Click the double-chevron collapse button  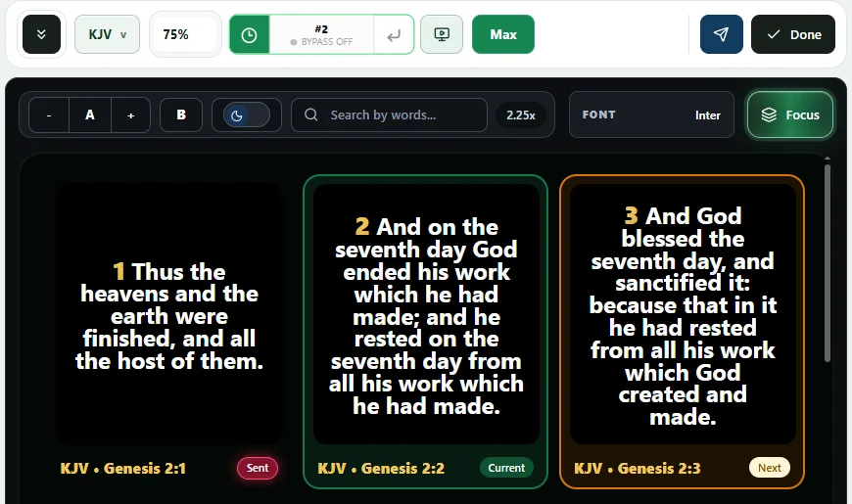tap(41, 35)
